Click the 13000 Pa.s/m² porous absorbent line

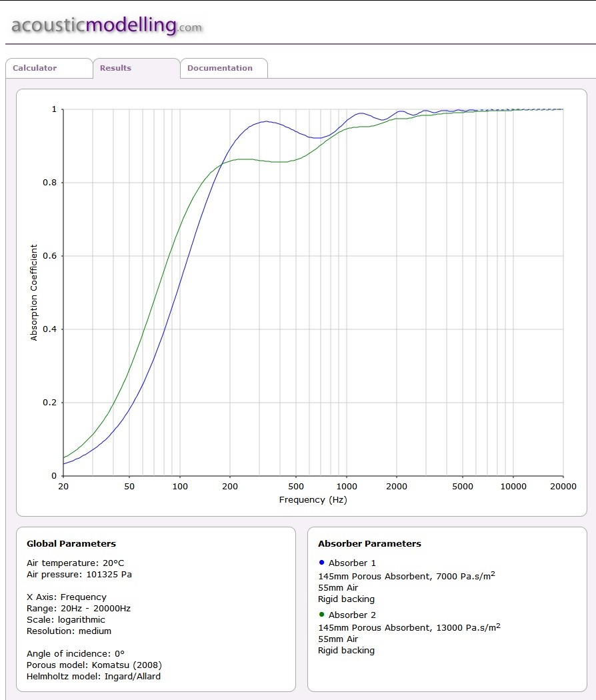click(409, 627)
